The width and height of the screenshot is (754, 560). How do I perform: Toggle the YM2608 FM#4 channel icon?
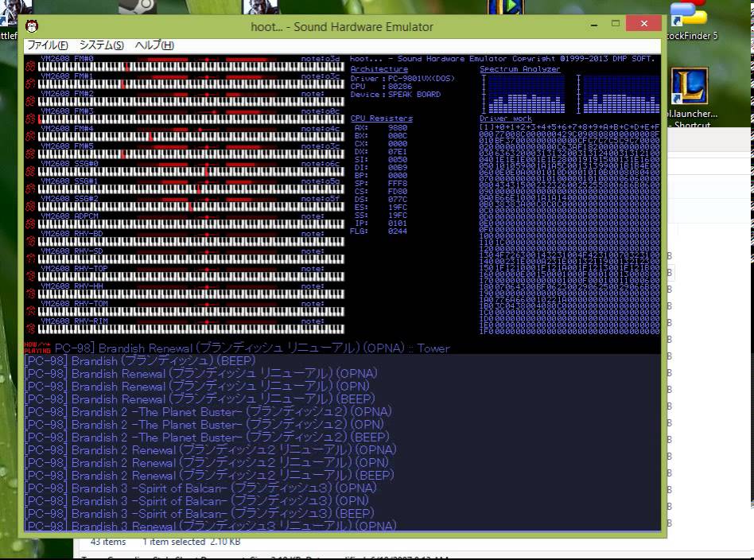point(31,136)
